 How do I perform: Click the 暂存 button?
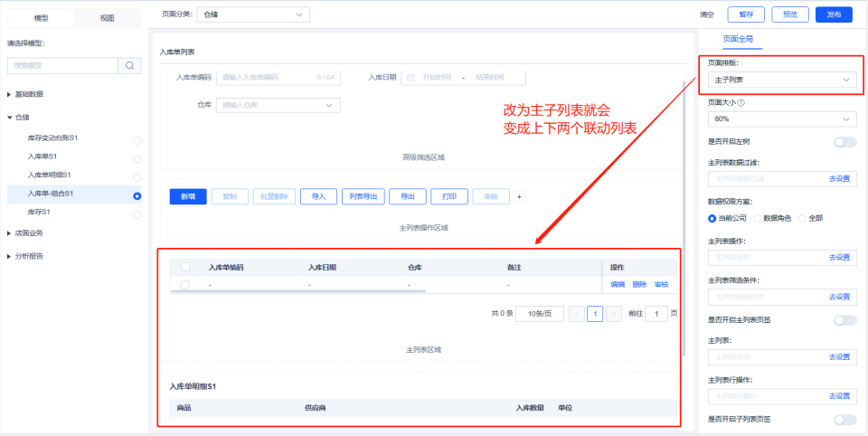[746, 15]
